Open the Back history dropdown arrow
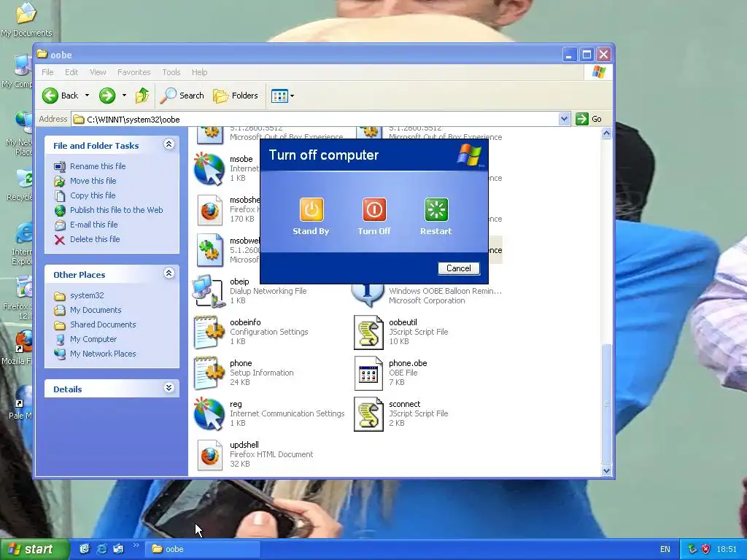Viewport: 747px width, 560px height. pyautogui.click(x=88, y=96)
